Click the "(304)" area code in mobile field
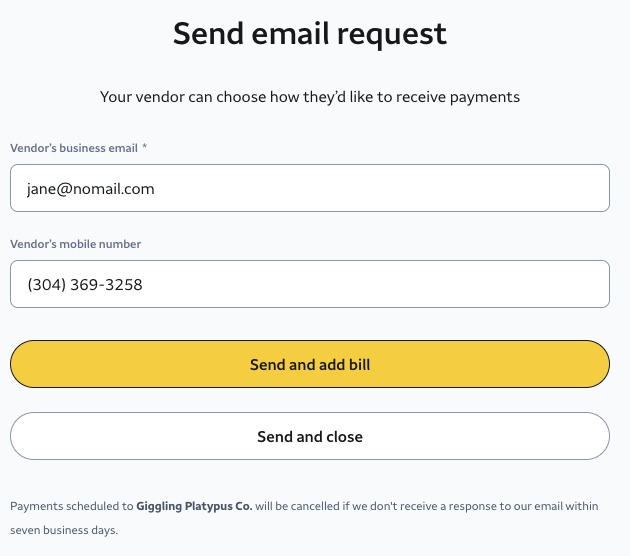 (x=45, y=285)
